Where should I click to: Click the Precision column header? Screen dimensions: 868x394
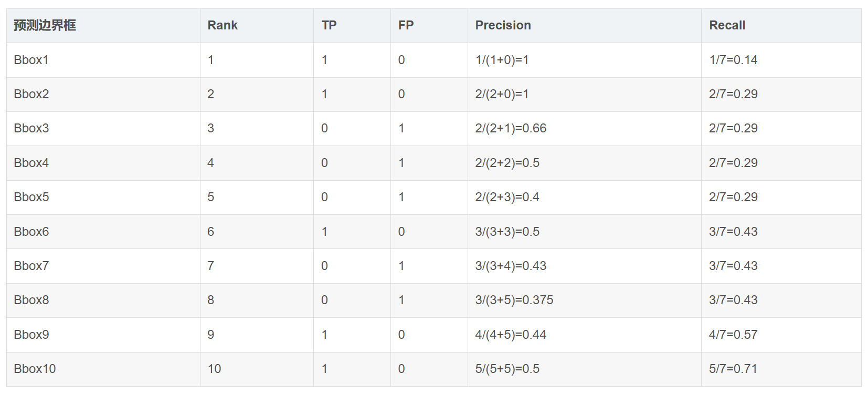click(503, 25)
